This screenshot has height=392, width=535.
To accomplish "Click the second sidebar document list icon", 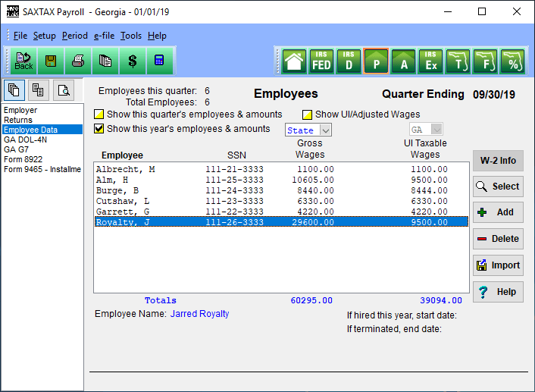I will click(x=38, y=90).
